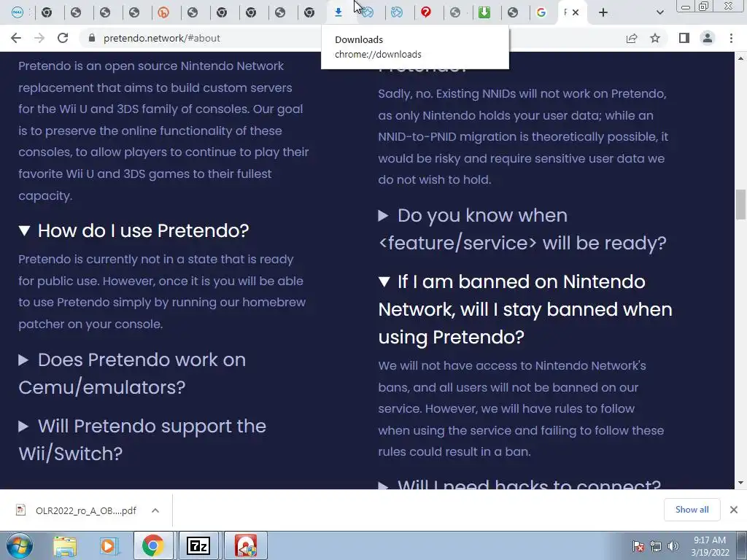This screenshot has width=747, height=560.
Task: Switch to the orange 'b' icon tab
Action: (x=163, y=12)
